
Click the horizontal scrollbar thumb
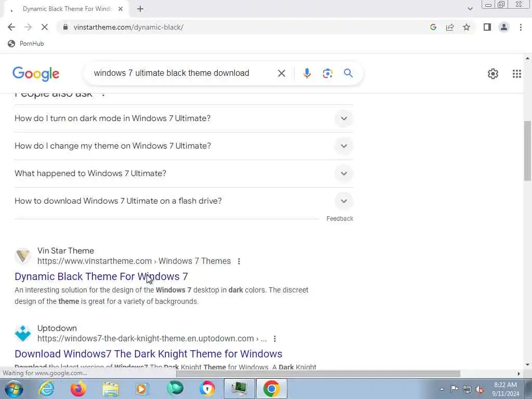click(x=318, y=374)
